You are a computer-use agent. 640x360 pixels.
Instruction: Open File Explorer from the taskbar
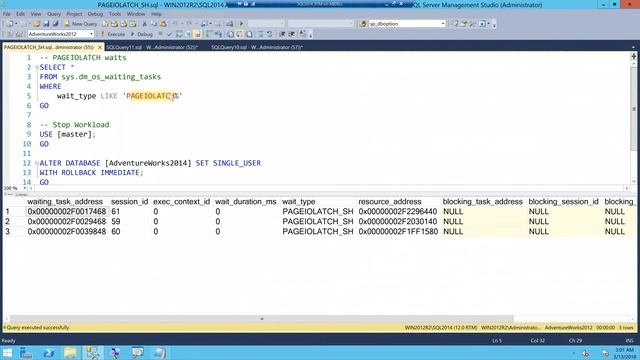[x=70, y=353]
